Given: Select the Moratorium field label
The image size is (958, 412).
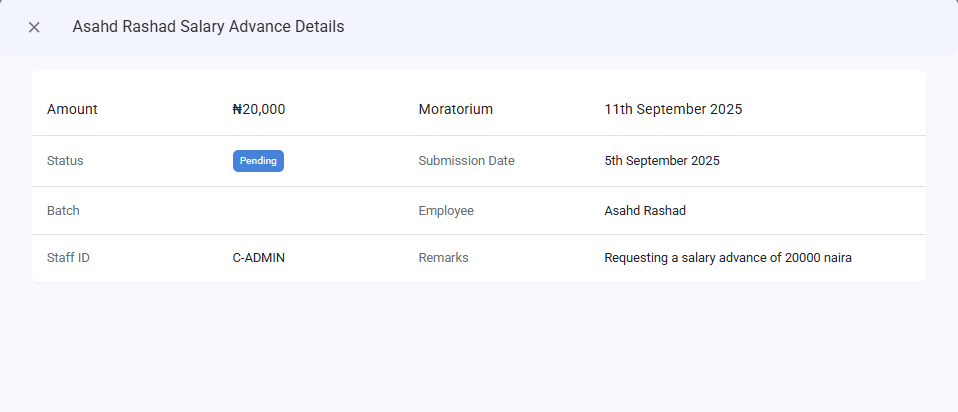Looking at the screenshot, I should pyautogui.click(x=455, y=109).
